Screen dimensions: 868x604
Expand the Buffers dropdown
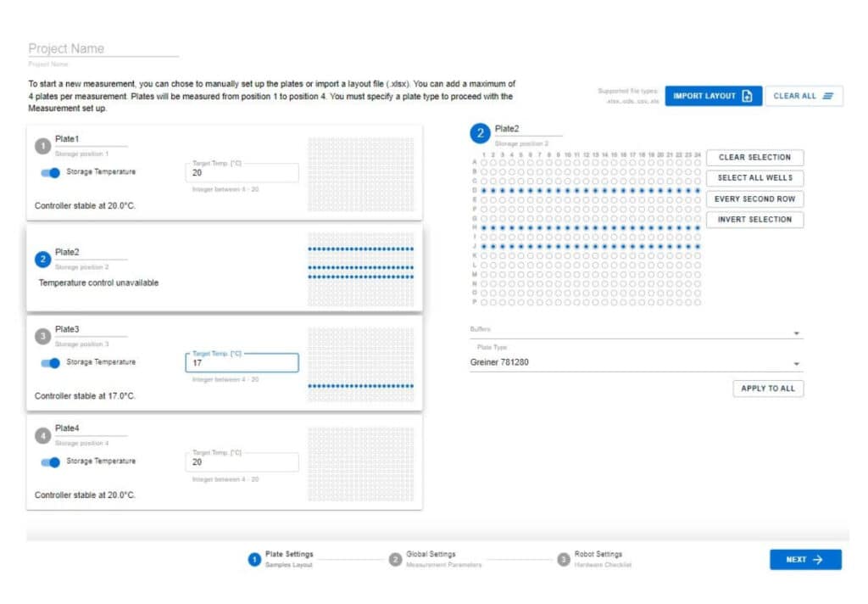(796, 333)
